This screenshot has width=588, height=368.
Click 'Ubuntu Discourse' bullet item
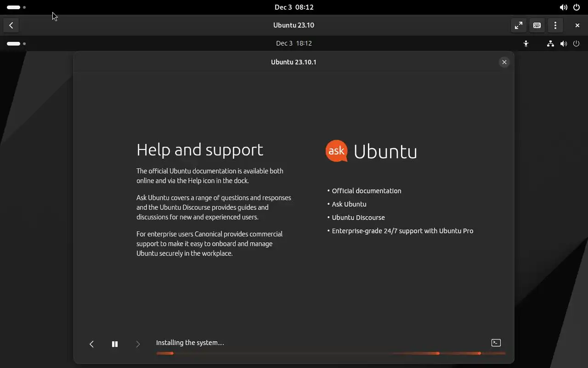point(358,218)
